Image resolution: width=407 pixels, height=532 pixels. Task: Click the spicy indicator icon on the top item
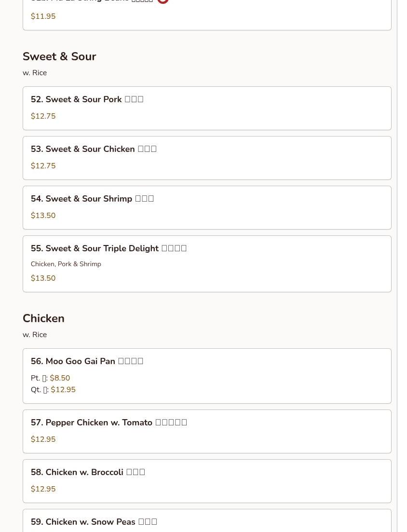[163, 1]
